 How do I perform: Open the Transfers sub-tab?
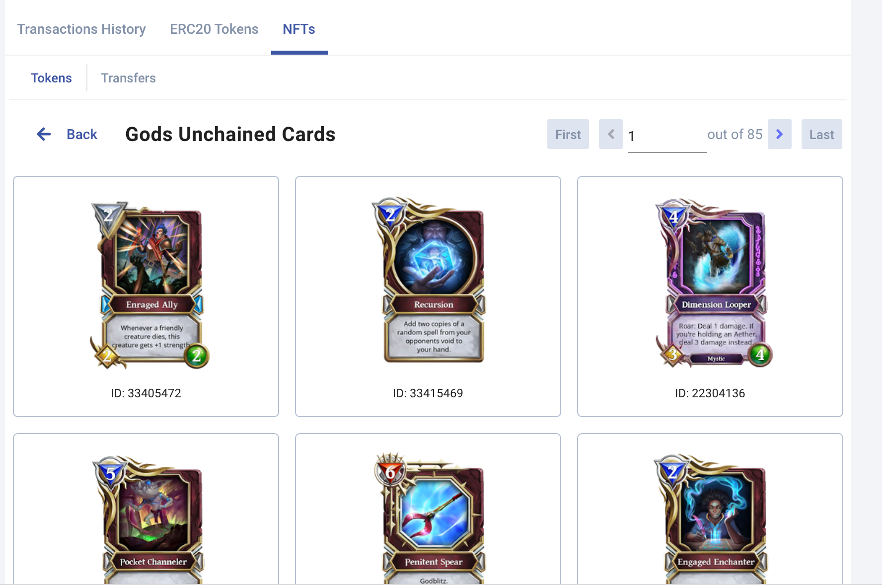(x=128, y=78)
